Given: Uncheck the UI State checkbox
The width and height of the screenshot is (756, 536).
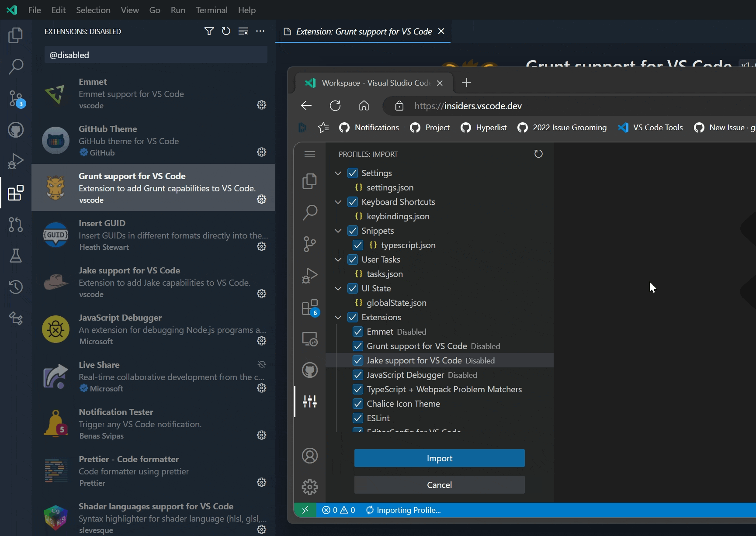Looking at the screenshot, I should tap(353, 288).
